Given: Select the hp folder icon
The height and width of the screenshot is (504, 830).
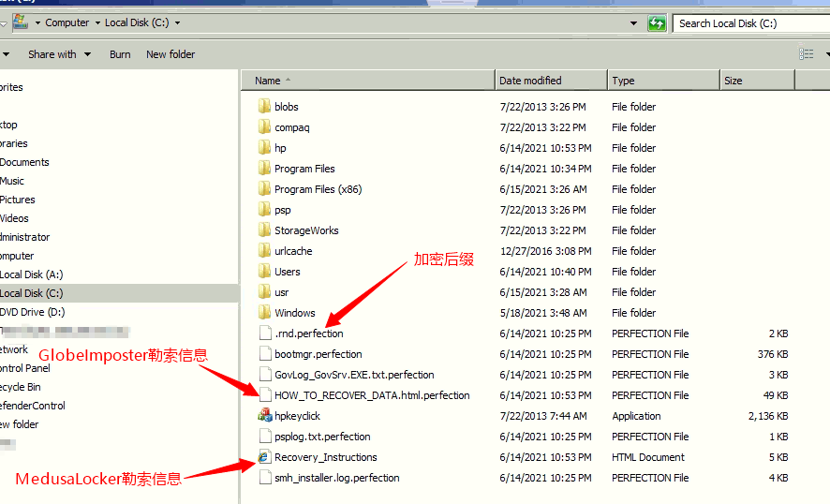Looking at the screenshot, I should tap(265, 148).
